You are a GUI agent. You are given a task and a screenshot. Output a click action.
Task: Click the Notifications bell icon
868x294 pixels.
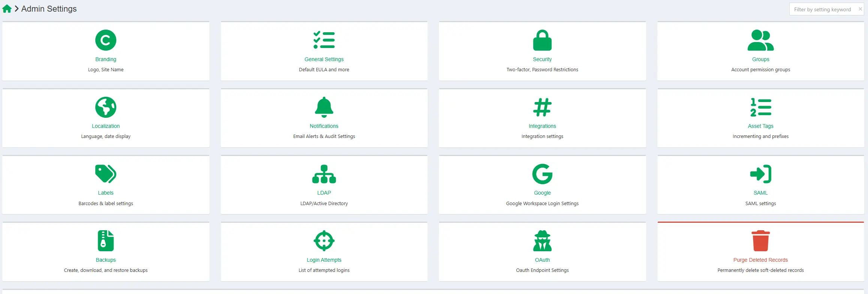(324, 107)
